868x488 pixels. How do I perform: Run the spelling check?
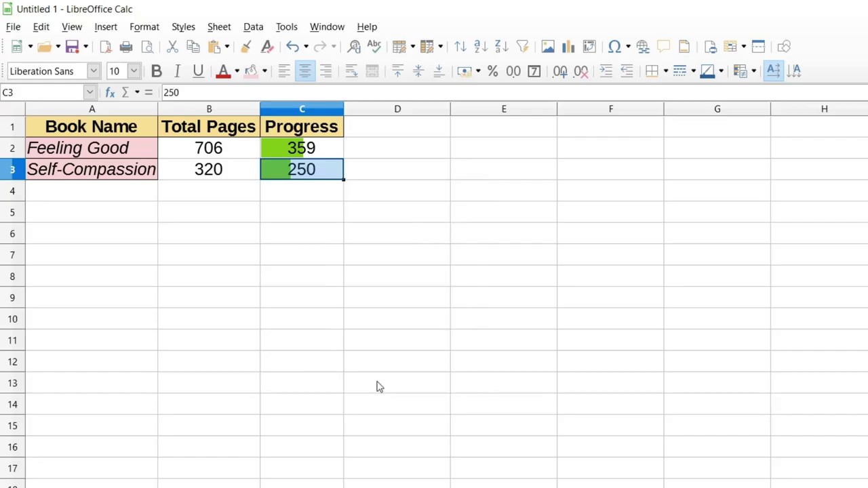[x=374, y=47]
